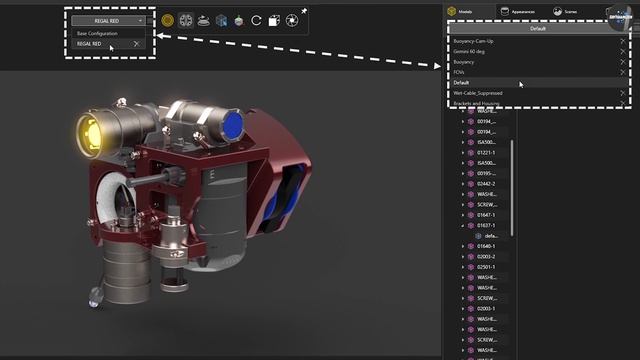Remove Gemini 60 deg using its X
Image resolution: width=640 pixels, height=360 pixels.
(x=622, y=51)
